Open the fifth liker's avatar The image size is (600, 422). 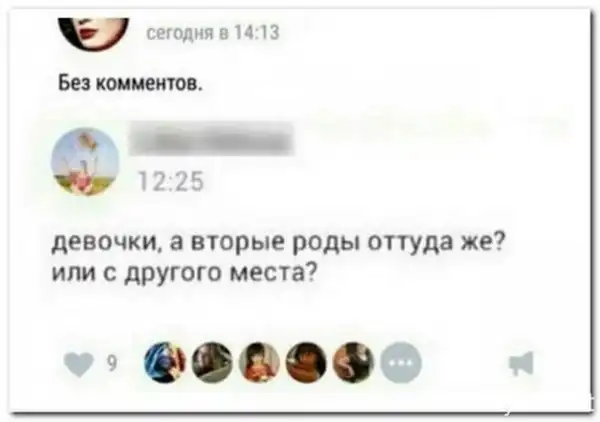pyautogui.click(x=354, y=363)
